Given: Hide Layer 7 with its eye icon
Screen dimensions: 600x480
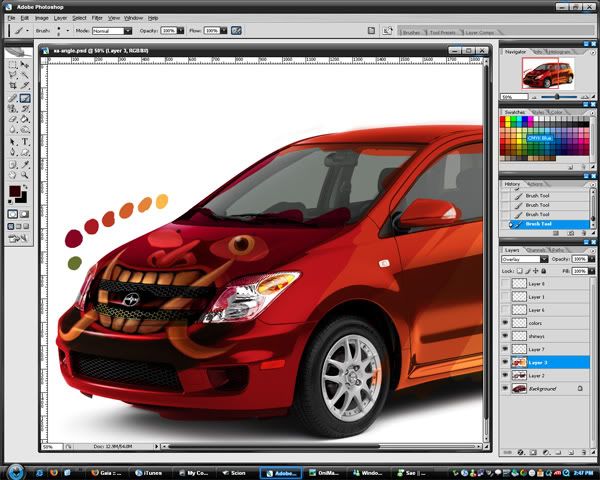Looking at the screenshot, I should [x=505, y=349].
